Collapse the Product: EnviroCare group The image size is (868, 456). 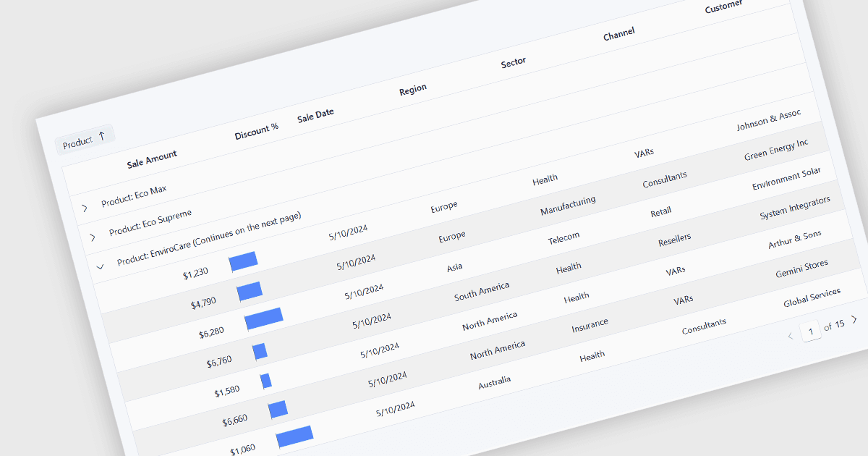click(101, 266)
